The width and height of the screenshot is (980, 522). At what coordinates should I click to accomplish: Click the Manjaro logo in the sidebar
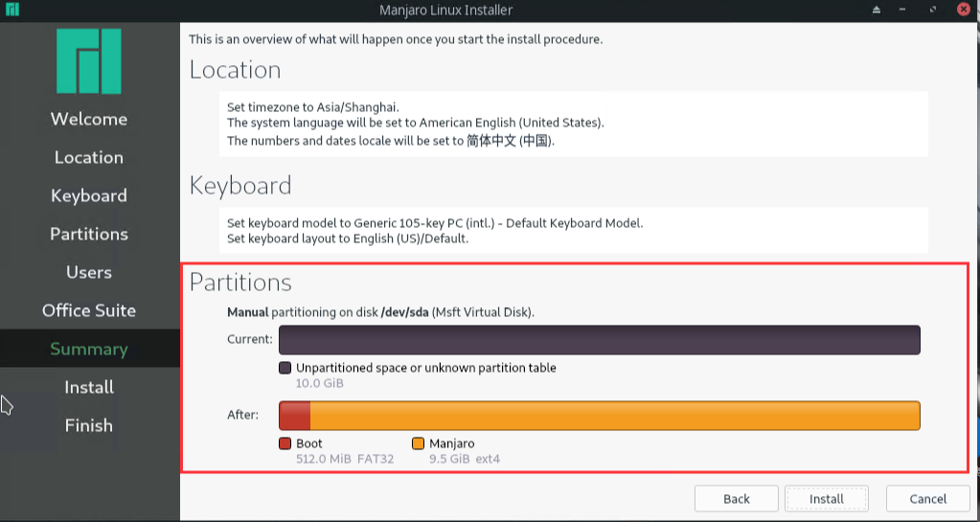(89, 61)
